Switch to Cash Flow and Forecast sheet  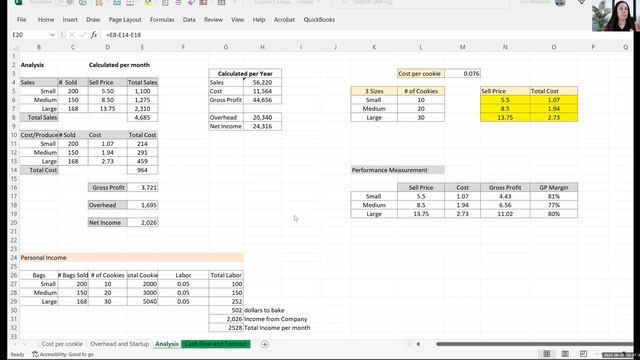coord(216,344)
